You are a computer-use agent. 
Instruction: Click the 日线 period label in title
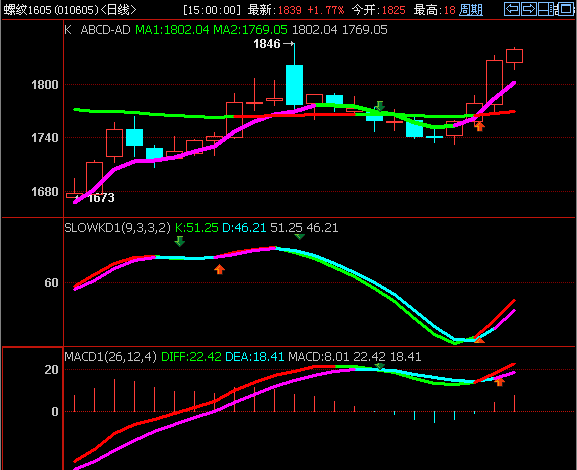click(118, 10)
